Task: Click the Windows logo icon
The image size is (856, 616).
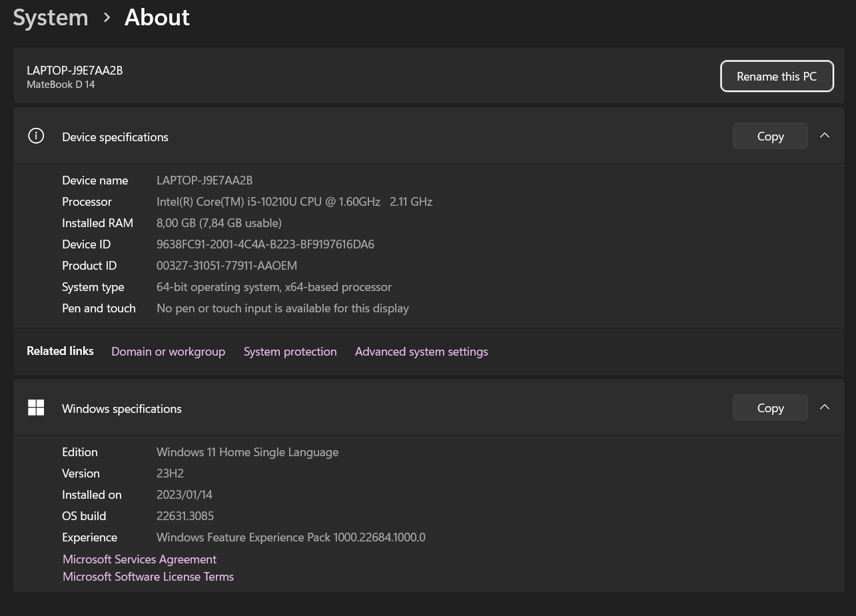Action: [36, 408]
